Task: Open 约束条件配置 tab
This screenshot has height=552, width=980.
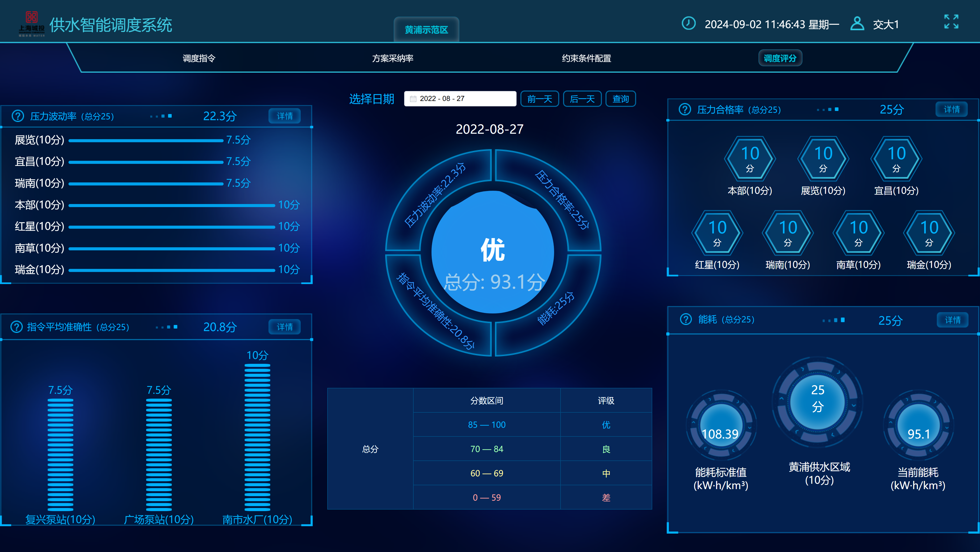Action: point(586,58)
